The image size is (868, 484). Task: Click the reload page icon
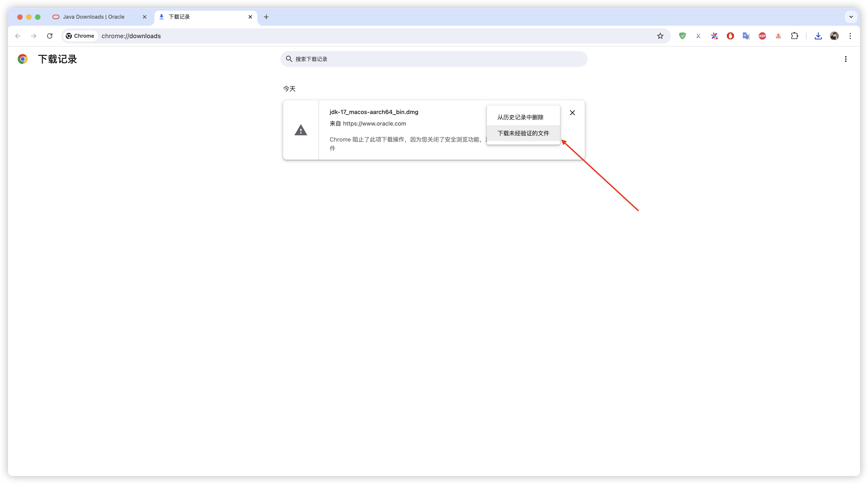49,36
